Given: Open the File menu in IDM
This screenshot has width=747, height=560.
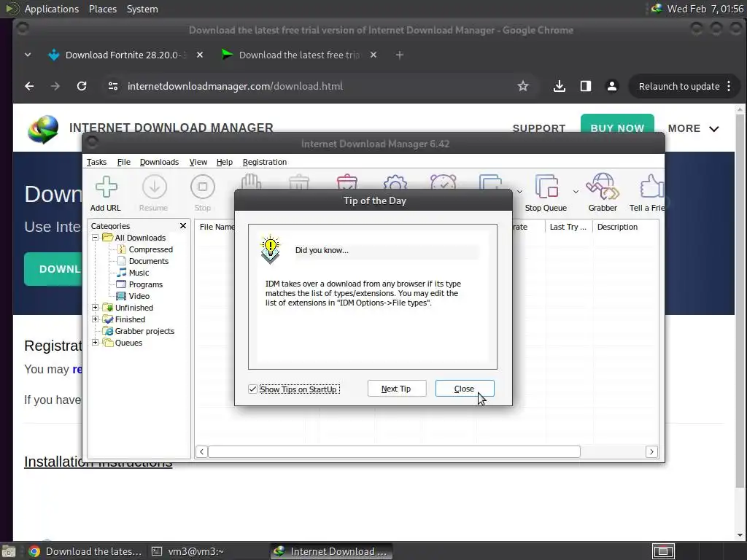Looking at the screenshot, I should pyautogui.click(x=124, y=162).
